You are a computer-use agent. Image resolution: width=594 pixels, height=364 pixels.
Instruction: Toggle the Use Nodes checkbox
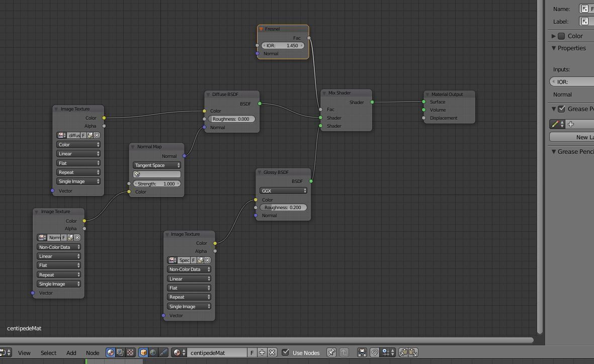coord(285,352)
